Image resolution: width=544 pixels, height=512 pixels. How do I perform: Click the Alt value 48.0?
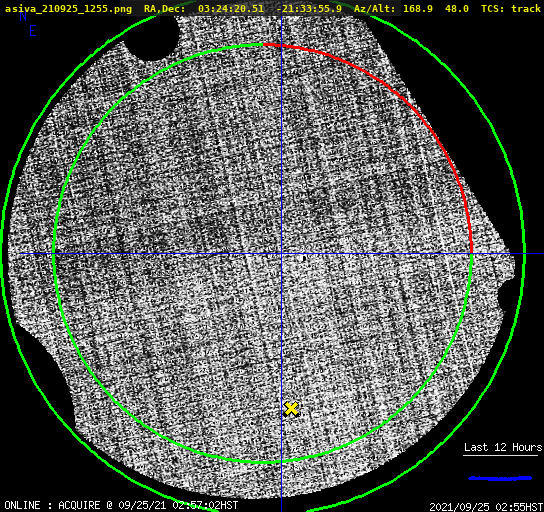[x=457, y=9]
